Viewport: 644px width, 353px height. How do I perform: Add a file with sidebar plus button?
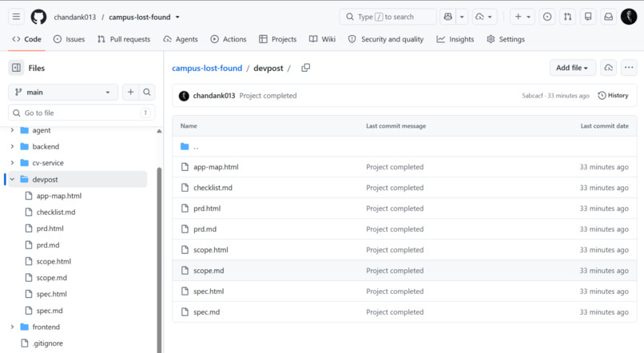tap(130, 93)
